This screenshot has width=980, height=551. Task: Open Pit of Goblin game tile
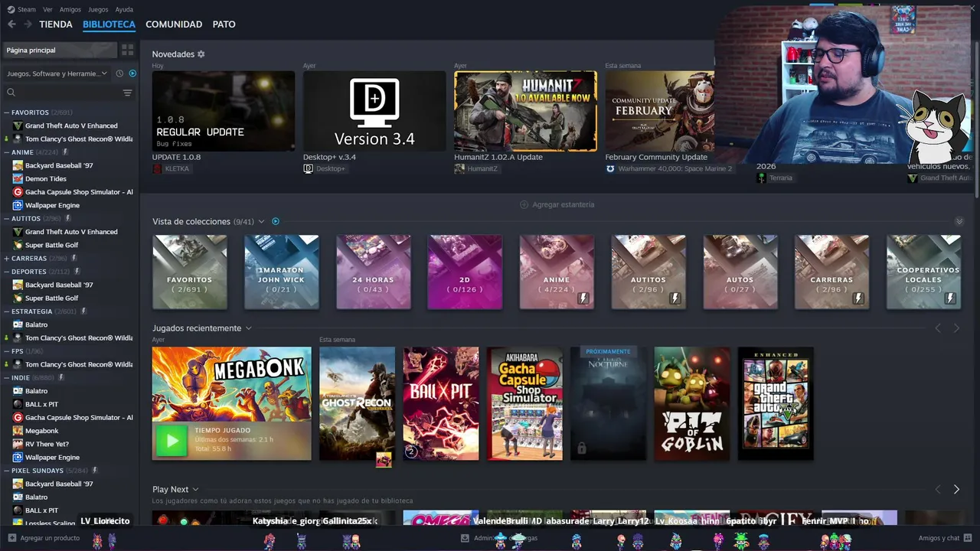[692, 404]
